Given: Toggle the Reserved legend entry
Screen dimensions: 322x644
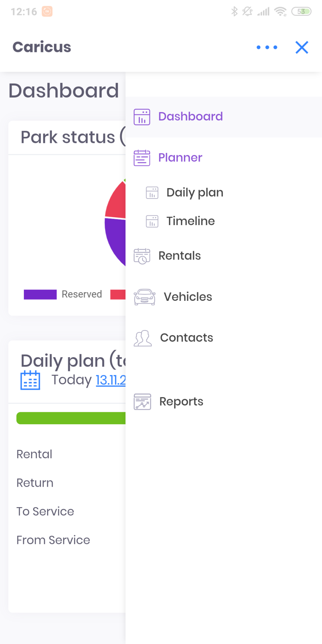Looking at the screenshot, I should click(40, 294).
